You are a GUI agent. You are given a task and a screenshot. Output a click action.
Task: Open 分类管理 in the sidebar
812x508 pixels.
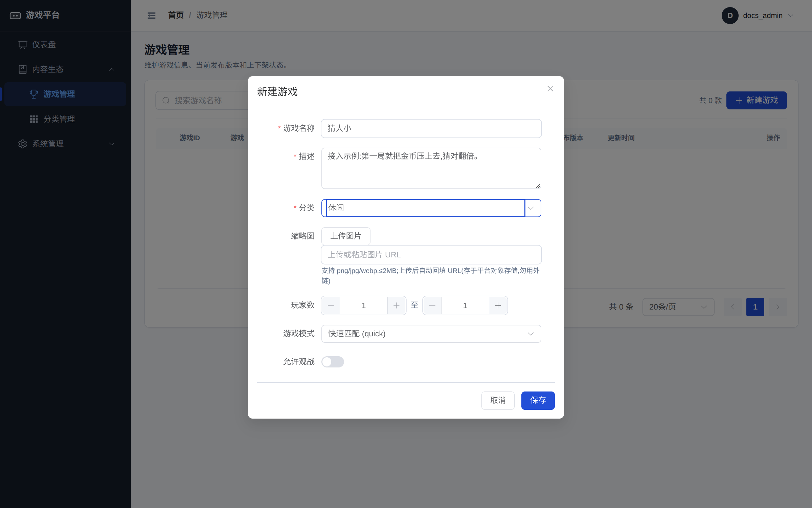pyautogui.click(x=65, y=119)
